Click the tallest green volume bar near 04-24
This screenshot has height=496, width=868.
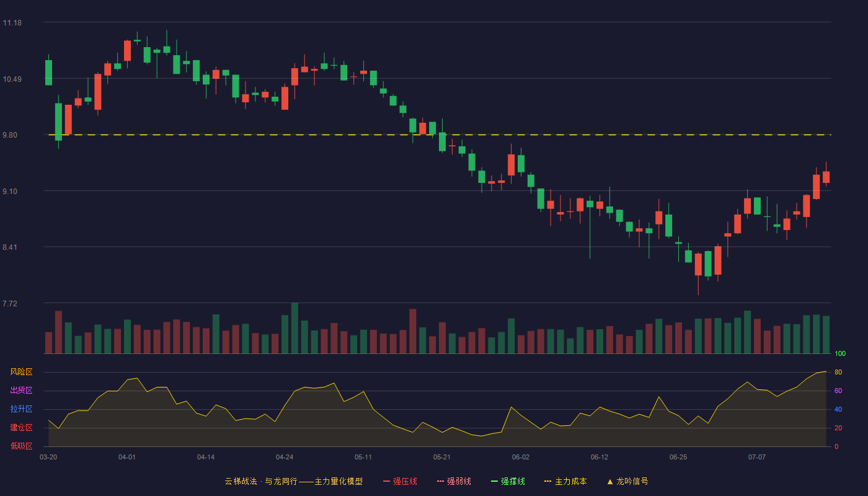(x=294, y=328)
